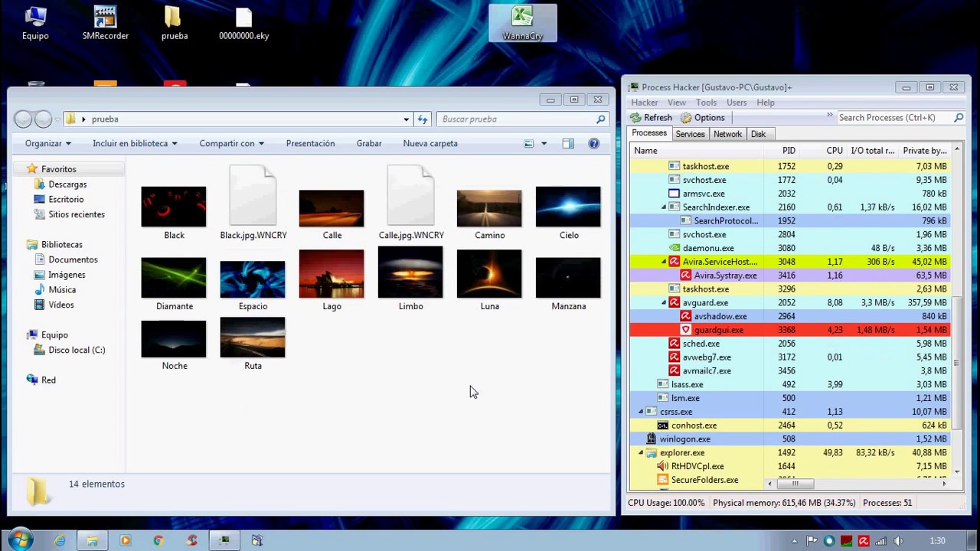Screen dimensions: 980x551
Task: Click the volume icon in the system tray
Action: tap(898, 541)
